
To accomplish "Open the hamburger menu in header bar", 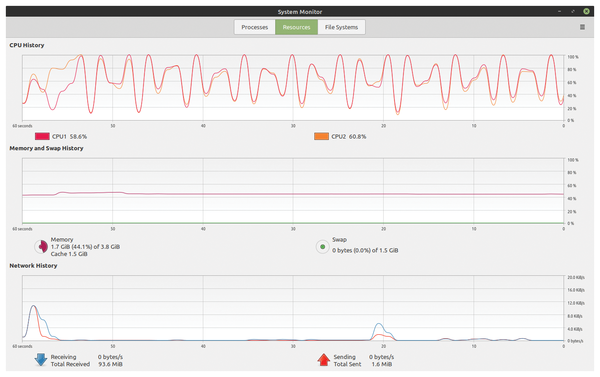I will pos(582,27).
